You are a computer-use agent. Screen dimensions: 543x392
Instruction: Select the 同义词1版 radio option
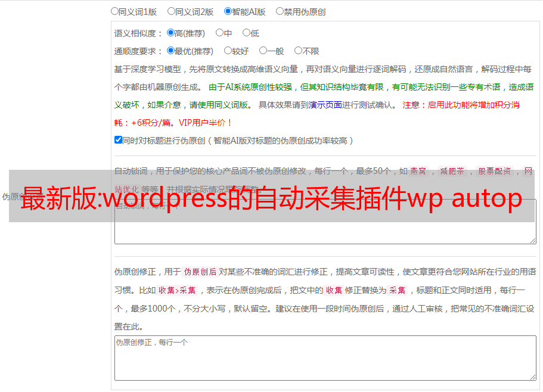[114, 11]
